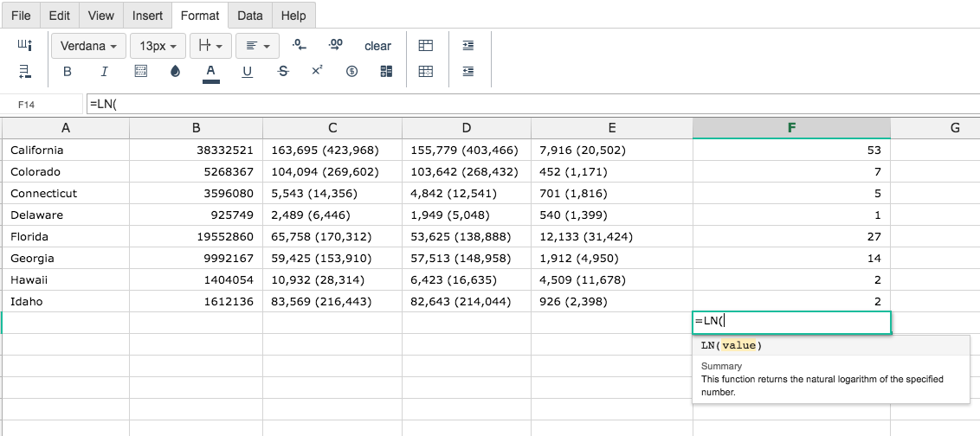Screen dimensions: 980x436
Task: Open the text alignment dropdown
Action: [x=257, y=46]
